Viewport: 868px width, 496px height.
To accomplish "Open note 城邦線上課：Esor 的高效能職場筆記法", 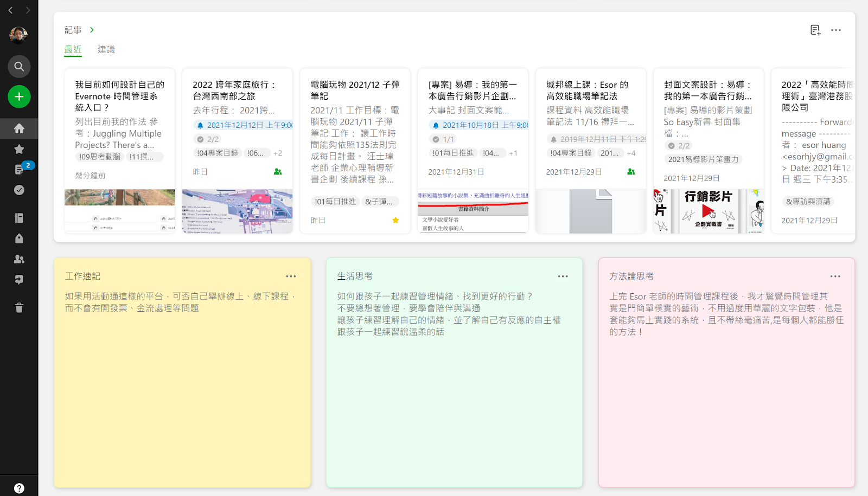I will point(587,90).
